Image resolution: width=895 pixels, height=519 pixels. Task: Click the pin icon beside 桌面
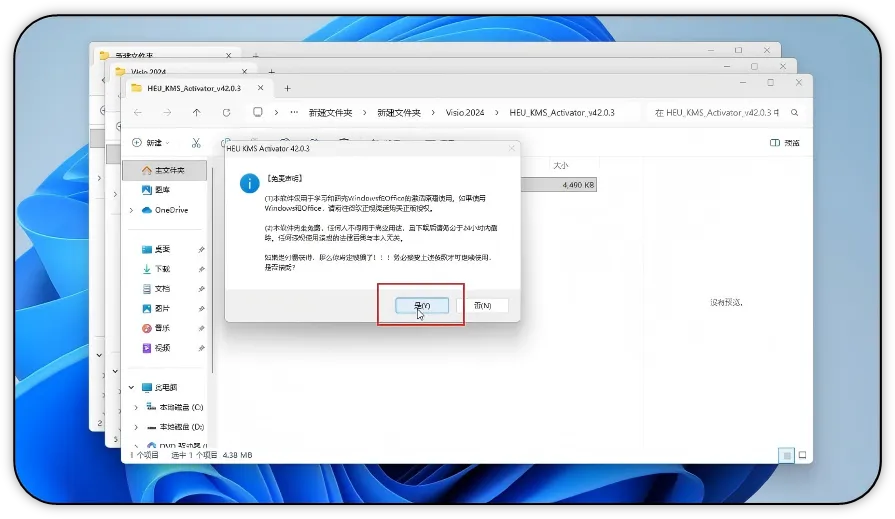point(201,250)
